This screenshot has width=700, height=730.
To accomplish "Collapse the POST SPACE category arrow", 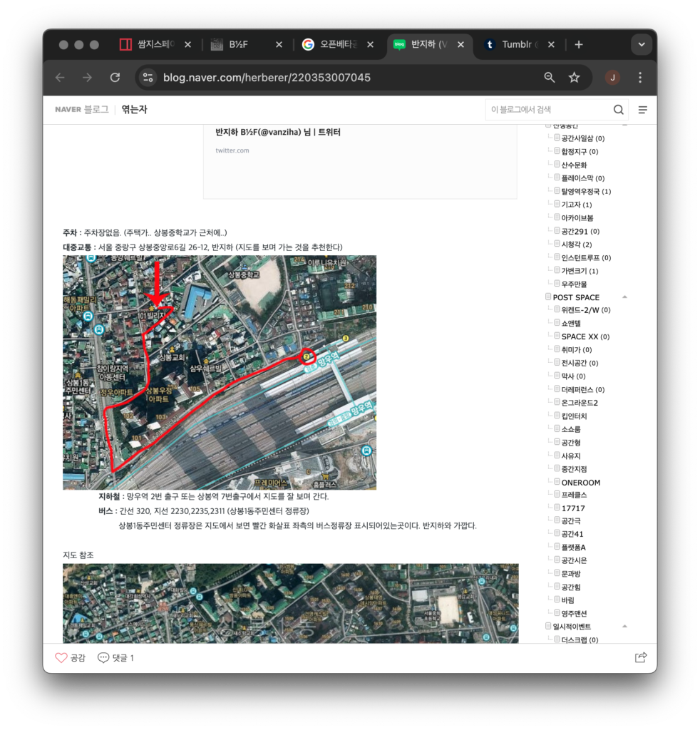I will click(x=624, y=297).
